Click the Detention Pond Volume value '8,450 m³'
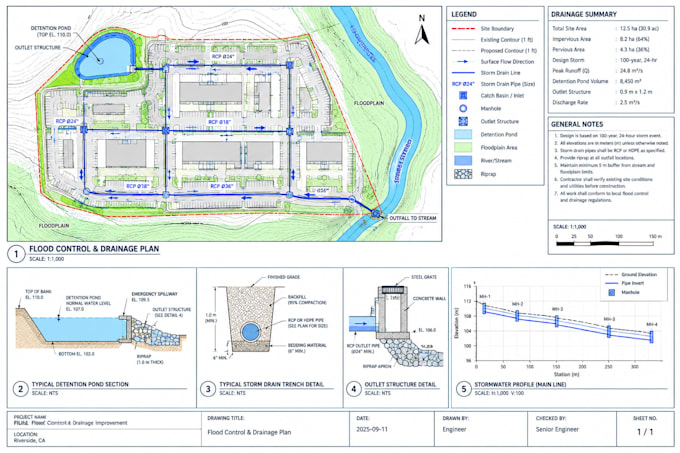The width and height of the screenshot is (680, 453). pos(631,81)
